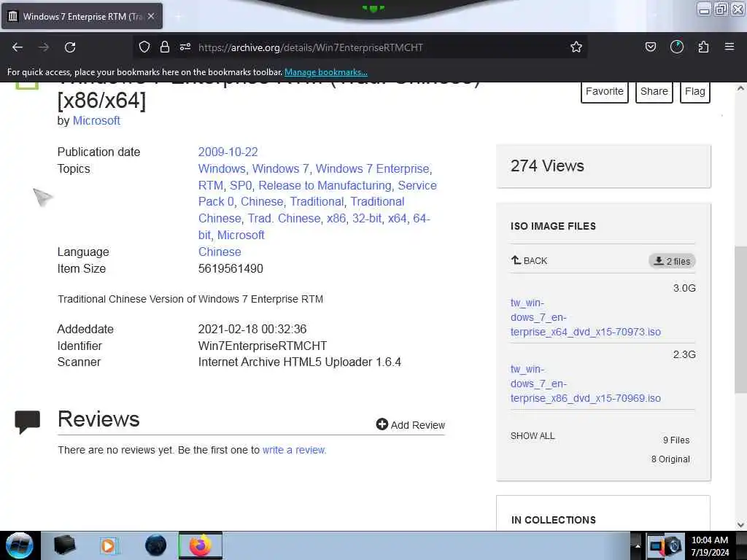This screenshot has width=747, height=560.
Task: Click Add Review plus icon
Action: (x=382, y=424)
